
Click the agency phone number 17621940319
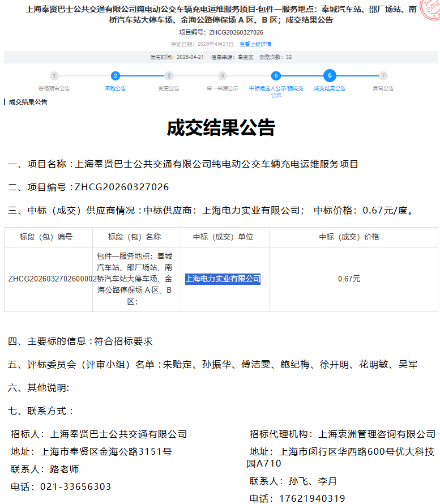point(312,498)
